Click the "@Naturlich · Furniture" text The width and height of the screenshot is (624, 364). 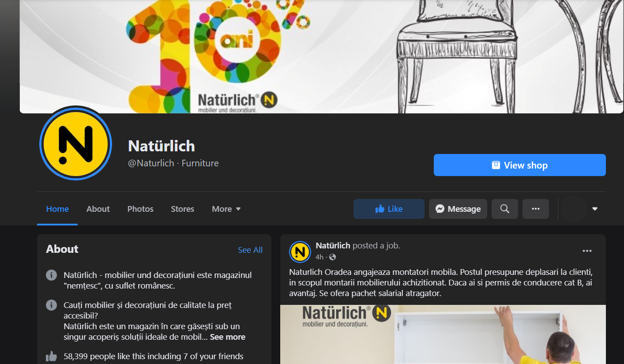(x=173, y=163)
